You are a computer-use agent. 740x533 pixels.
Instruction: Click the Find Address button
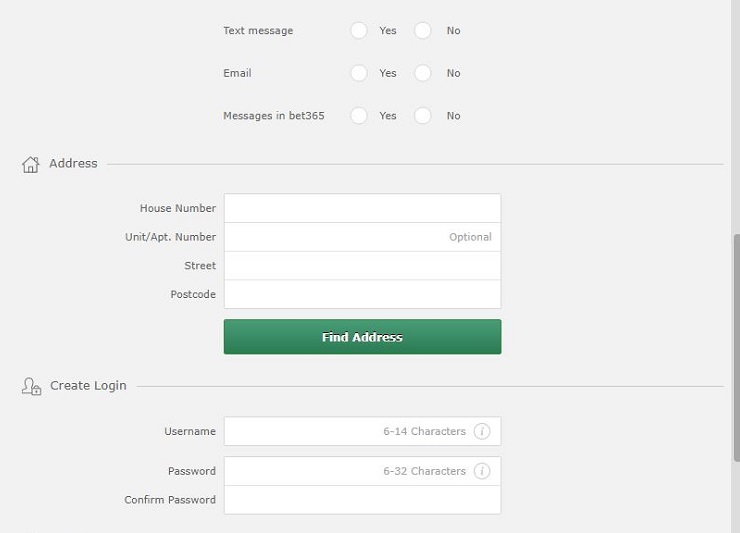click(x=362, y=337)
